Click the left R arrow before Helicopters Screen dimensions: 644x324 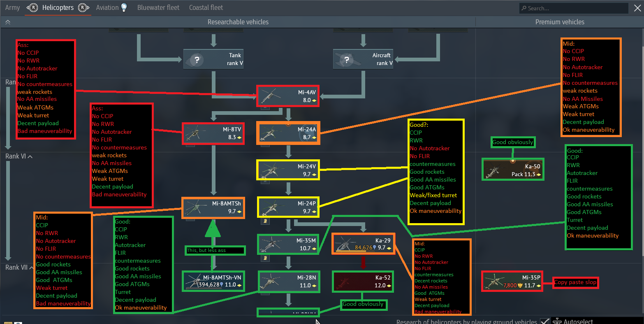32,8
